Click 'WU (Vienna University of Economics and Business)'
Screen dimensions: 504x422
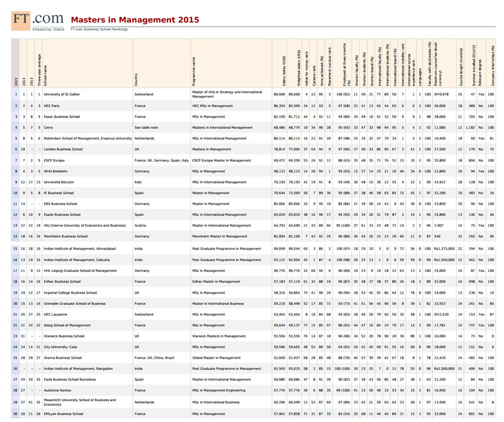tap(85, 226)
